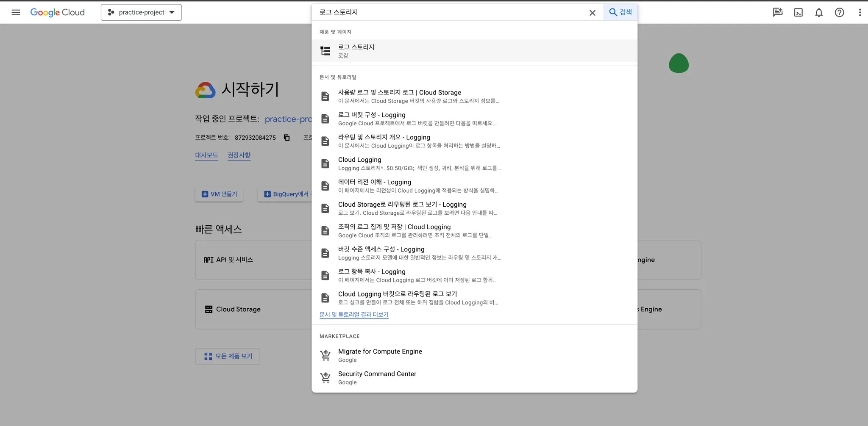This screenshot has width=868, height=426.
Task: Open 로그 항목 복사 - Logging result
Action: click(474, 276)
